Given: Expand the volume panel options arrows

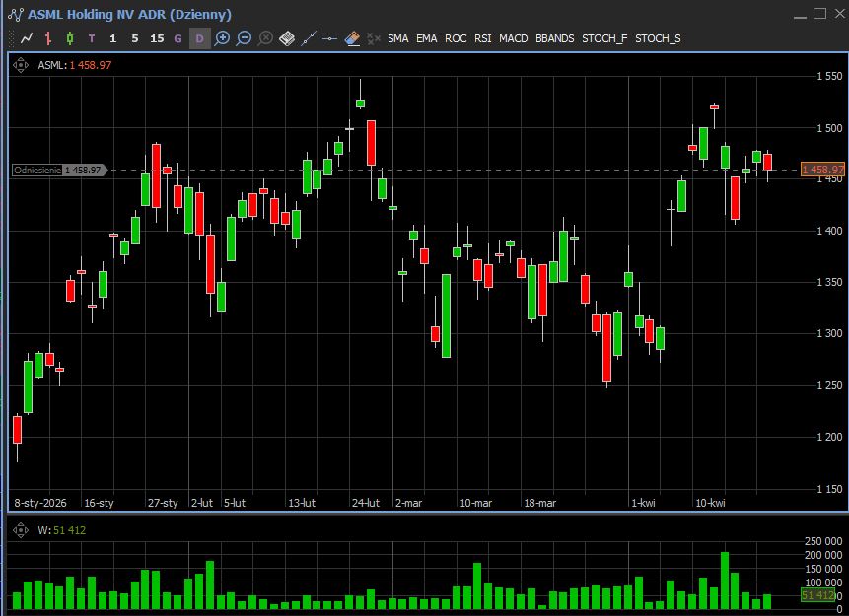Looking at the screenshot, I should pos(22,530).
